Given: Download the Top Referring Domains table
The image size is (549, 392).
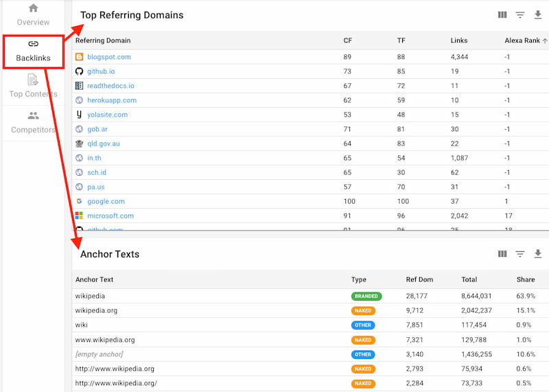Looking at the screenshot, I should click(x=538, y=14).
